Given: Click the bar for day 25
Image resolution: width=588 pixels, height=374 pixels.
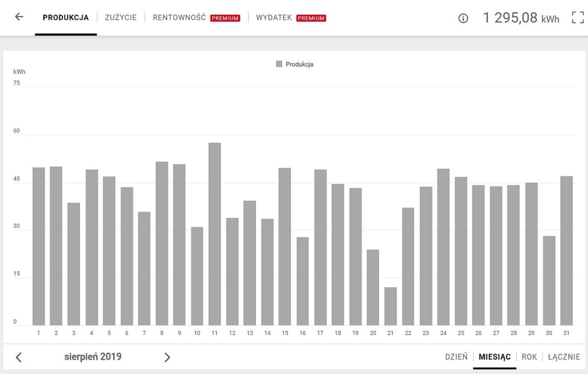Looking at the screenshot, I should [x=461, y=251].
